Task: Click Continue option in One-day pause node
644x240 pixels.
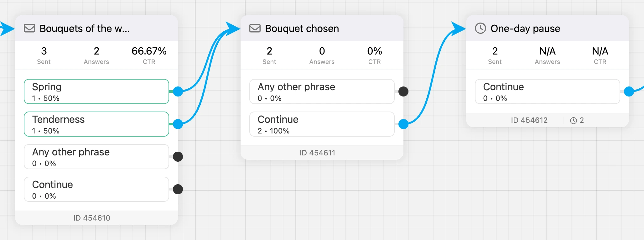Action: tap(548, 91)
